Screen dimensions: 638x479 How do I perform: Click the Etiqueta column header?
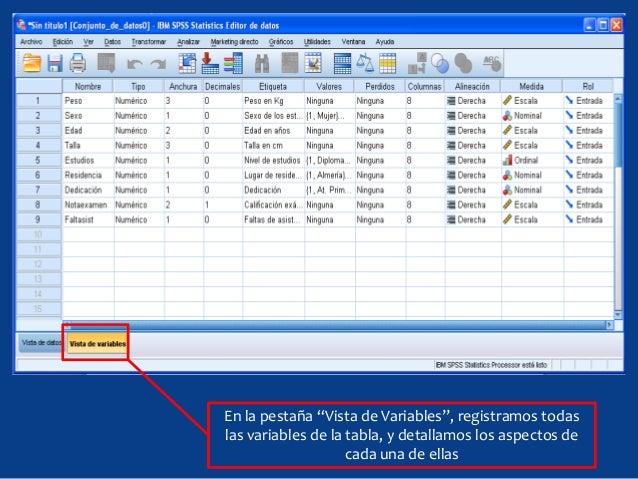pos(273,86)
